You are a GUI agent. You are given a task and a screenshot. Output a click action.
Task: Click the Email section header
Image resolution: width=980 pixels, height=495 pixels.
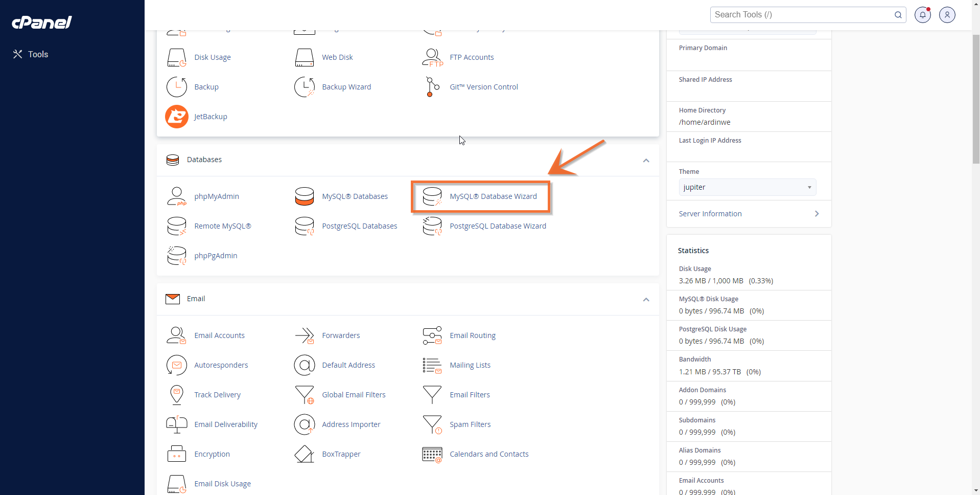tap(408, 299)
